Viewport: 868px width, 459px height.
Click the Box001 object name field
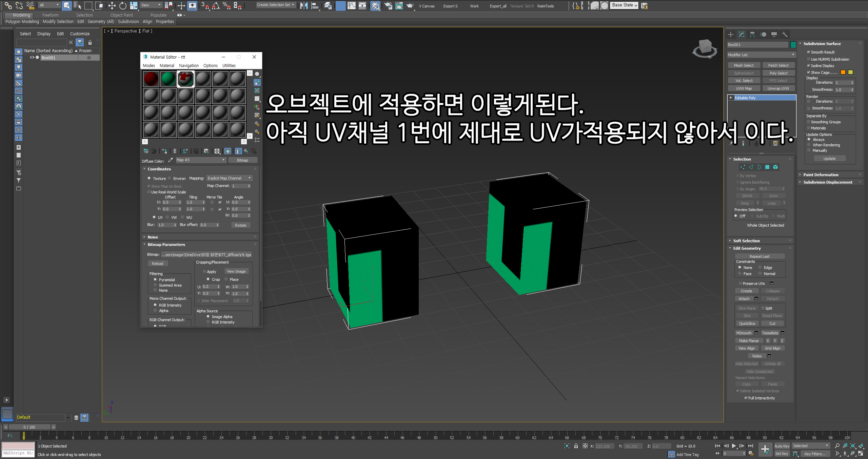[758, 45]
